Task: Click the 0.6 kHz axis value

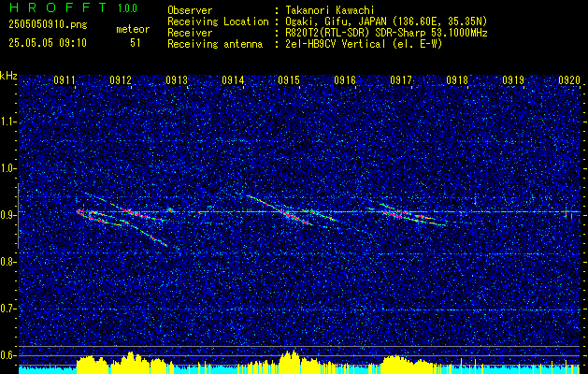Action: tap(8, 355)
